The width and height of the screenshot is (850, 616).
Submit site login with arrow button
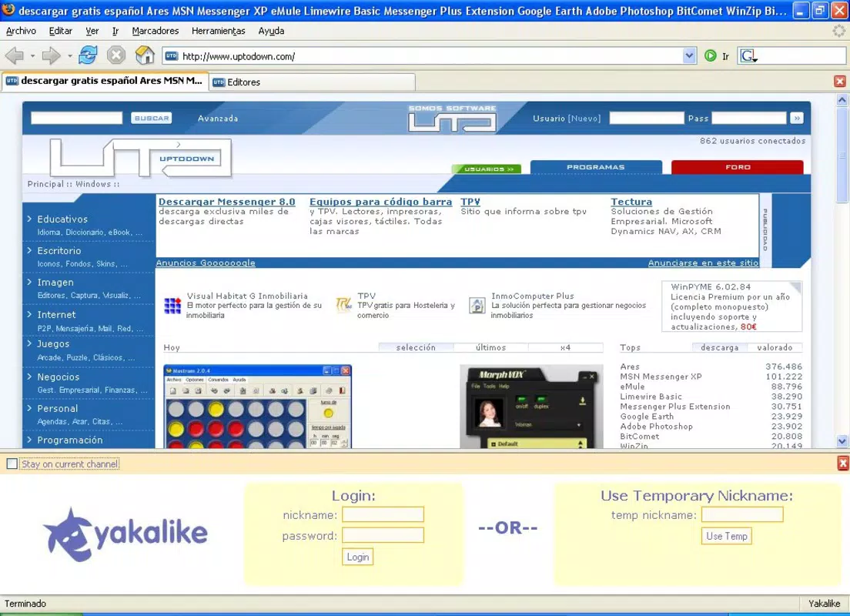coord(797,119)
